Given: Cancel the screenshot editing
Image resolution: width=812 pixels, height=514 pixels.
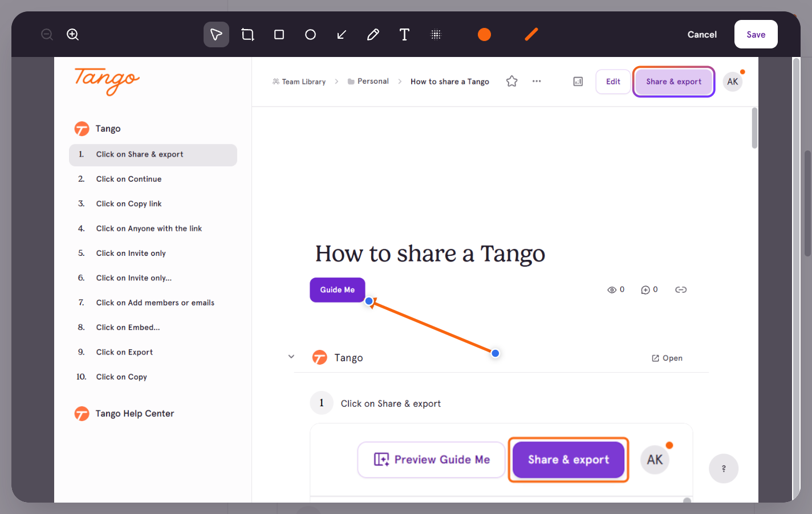Looking at the screenshot, I should pyautogui.click(x=702, y=34).
